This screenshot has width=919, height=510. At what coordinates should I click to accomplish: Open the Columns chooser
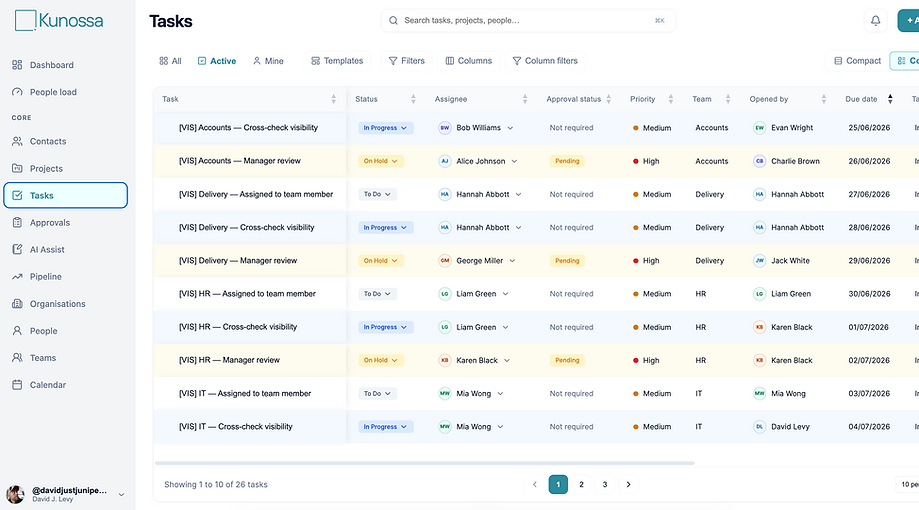tap(469, 61)
